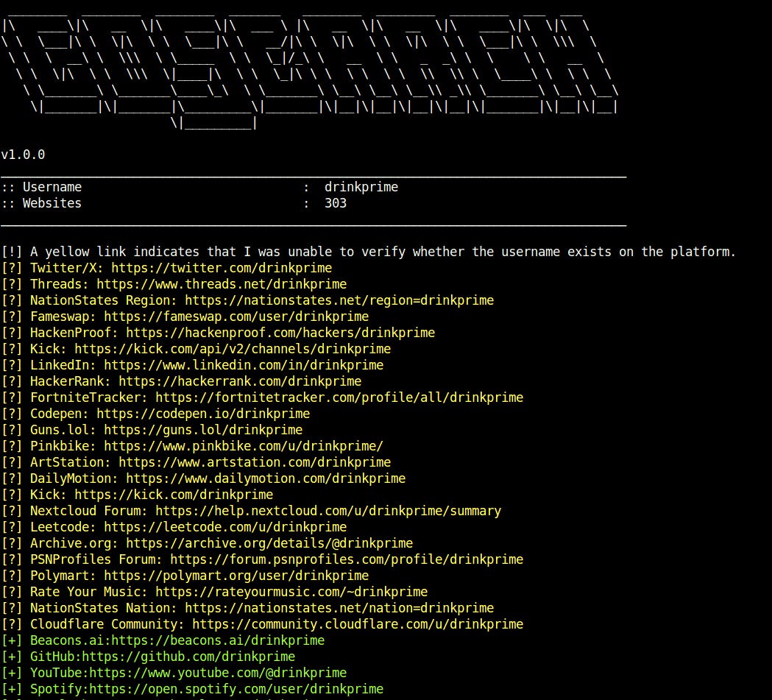Image resolution: width=772 pixels, height=700 pixels.
Task: Open the Kick api/v2 channels link
Action: 233,350
